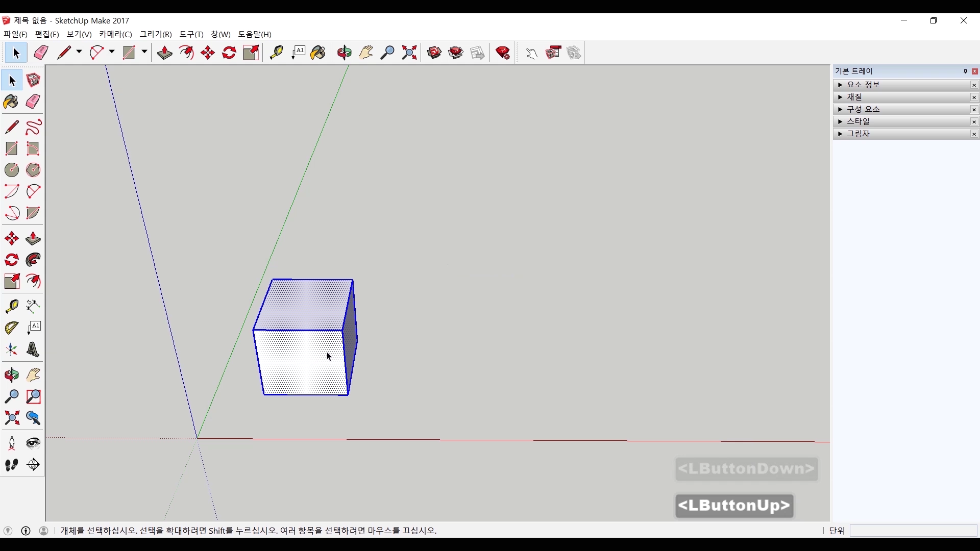Select the Follow Me tool
This screenshot has width=980, height=551.
click(33, 260)
